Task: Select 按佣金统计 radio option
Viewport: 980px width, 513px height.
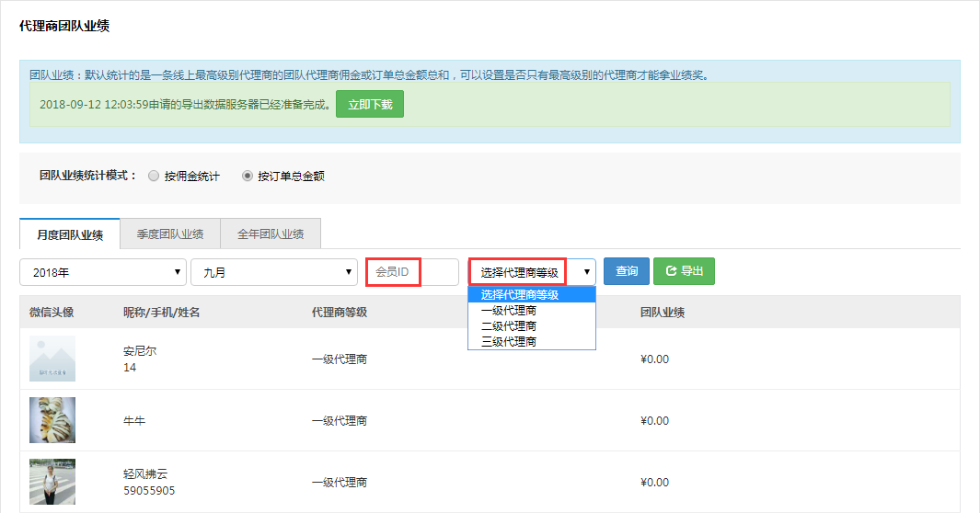Action: click(154, 176)
